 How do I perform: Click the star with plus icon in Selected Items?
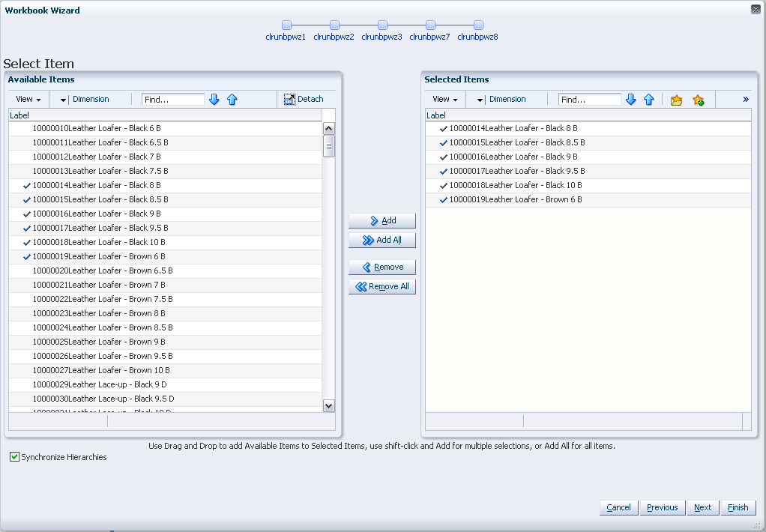tap(698, 100)
